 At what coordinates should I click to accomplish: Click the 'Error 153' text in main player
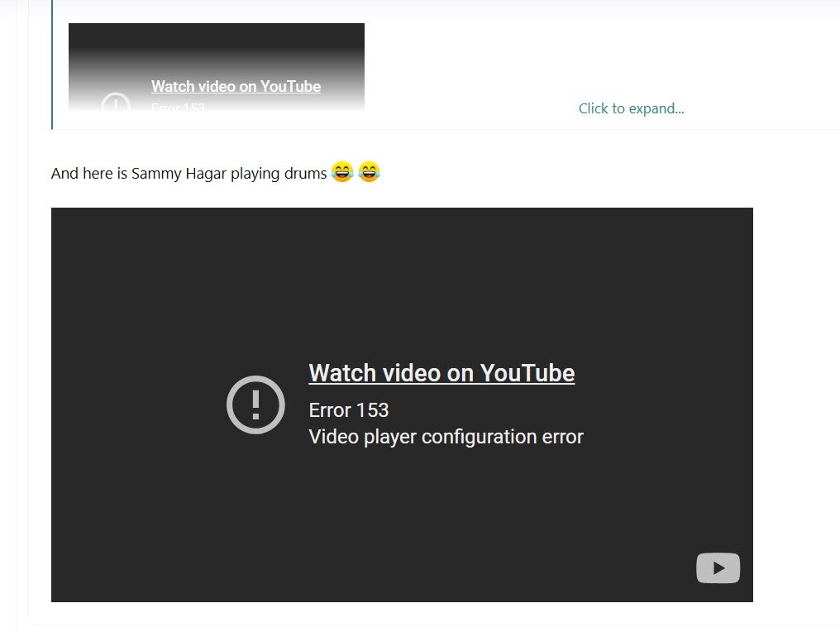349,410
